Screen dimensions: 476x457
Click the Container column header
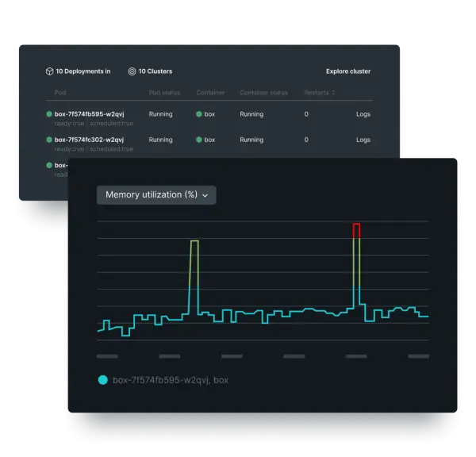(210, 93)
